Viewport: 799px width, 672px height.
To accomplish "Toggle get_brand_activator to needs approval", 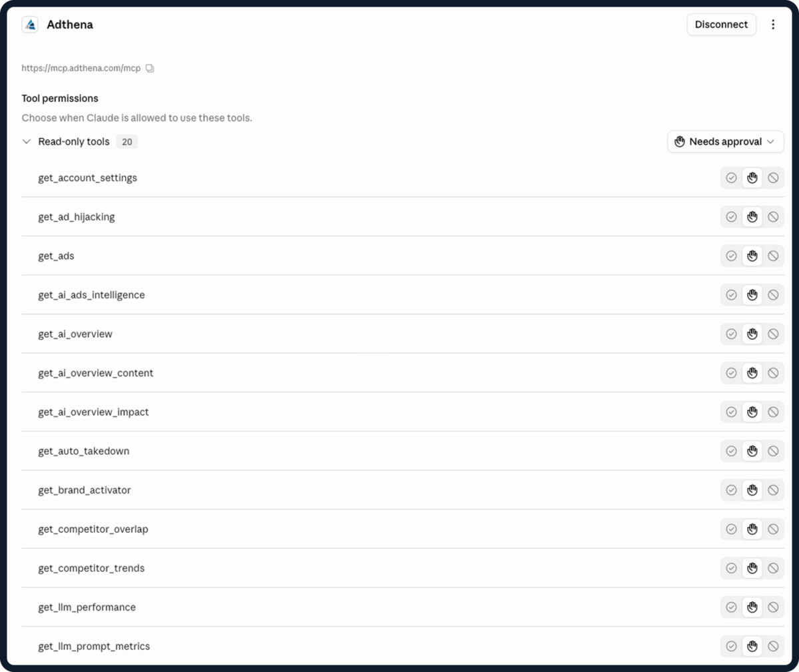I will (752, 490).
